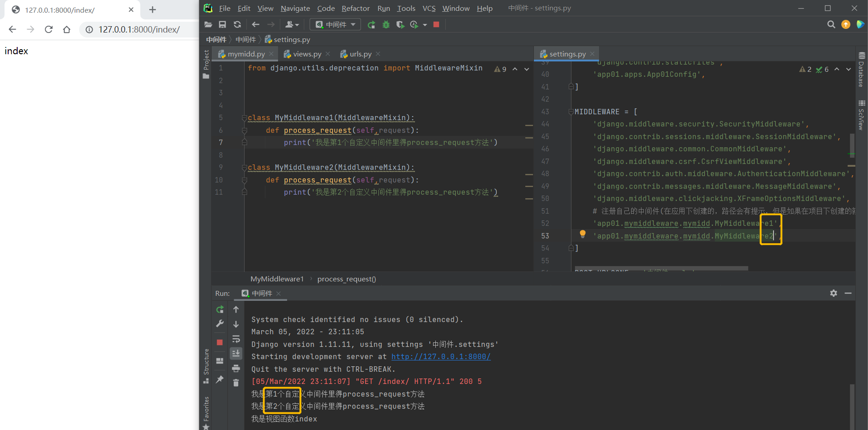Viewport: 868px width, 430px height.
Task: Collapse the MyMiddleware1 class fold marker
Action: [x=244, y=118]
